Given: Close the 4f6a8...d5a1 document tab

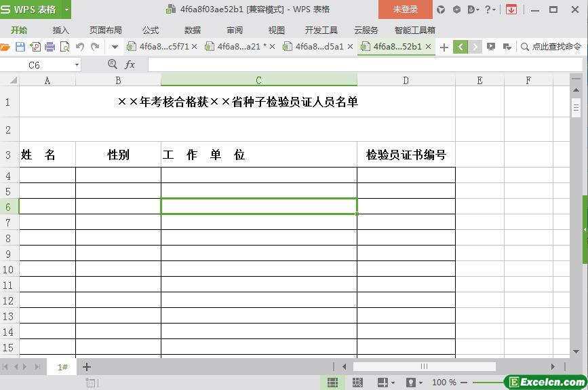Looking at the screenshot, I should [350, 47].
